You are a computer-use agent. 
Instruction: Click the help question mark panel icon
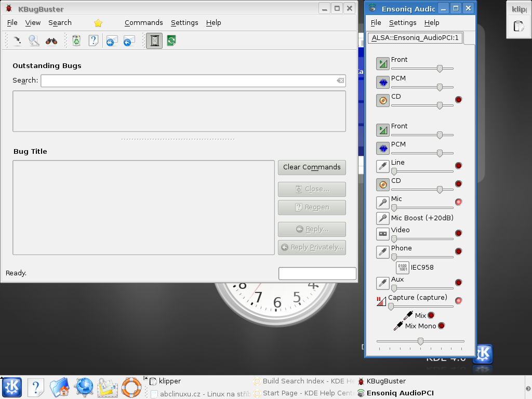[x=36, y=388]
